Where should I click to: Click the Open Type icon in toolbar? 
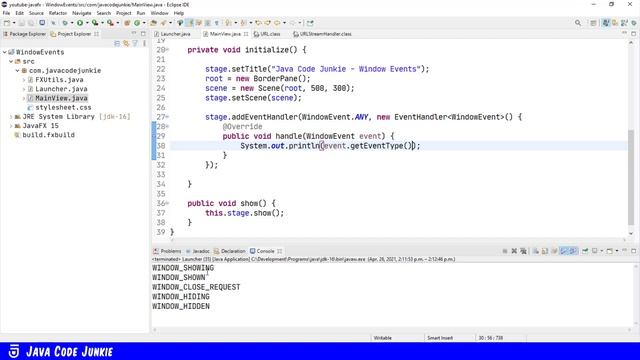(153, 23)
